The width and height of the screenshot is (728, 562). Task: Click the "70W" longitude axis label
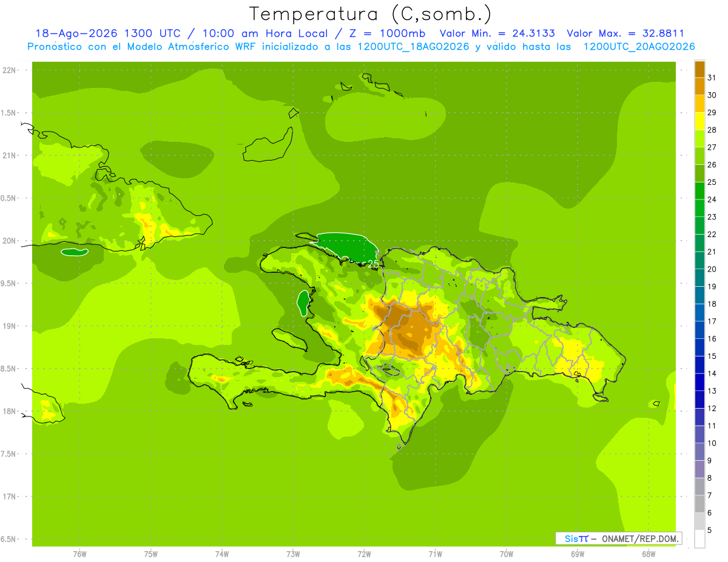[507, 554]
